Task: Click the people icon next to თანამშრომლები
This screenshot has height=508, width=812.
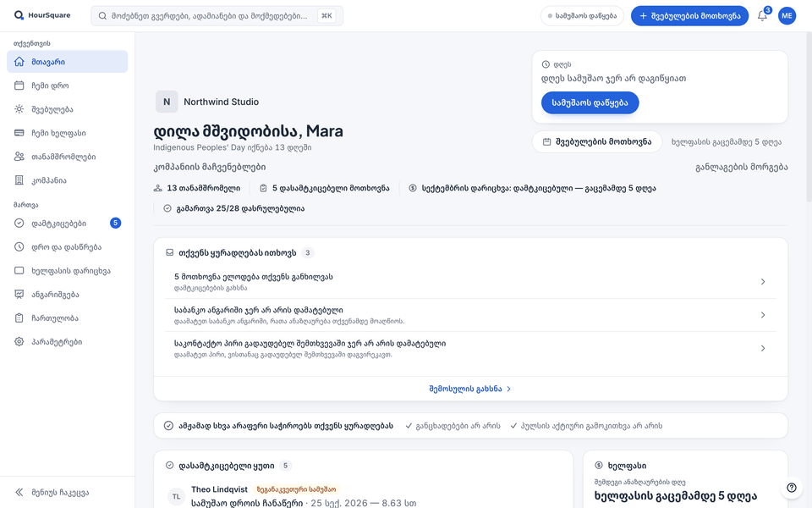Action: (19, 157)
